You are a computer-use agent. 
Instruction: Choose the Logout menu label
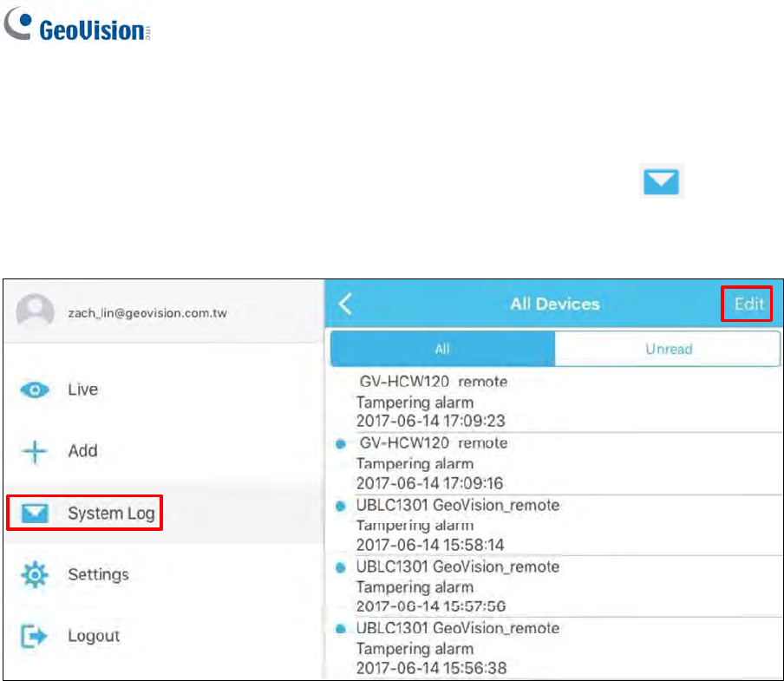94,636
